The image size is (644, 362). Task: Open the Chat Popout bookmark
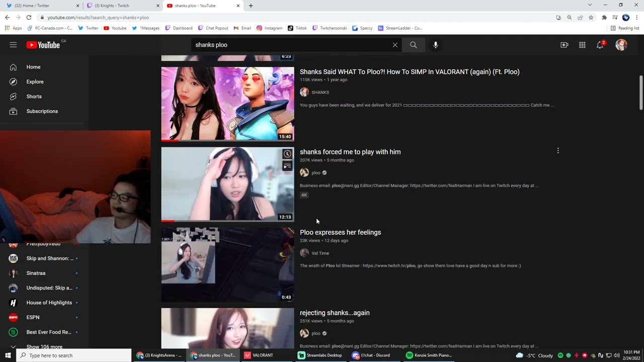click(213, 28)
